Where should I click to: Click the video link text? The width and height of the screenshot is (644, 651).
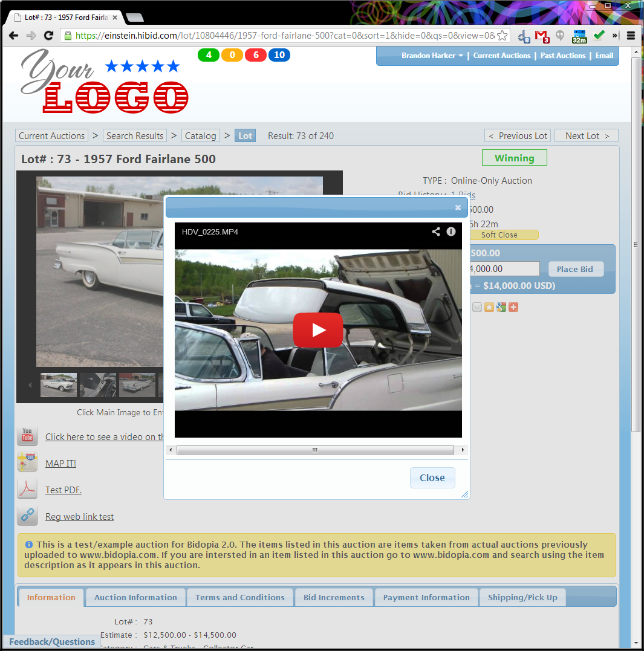pyautogui.click(x=104, y=437)
